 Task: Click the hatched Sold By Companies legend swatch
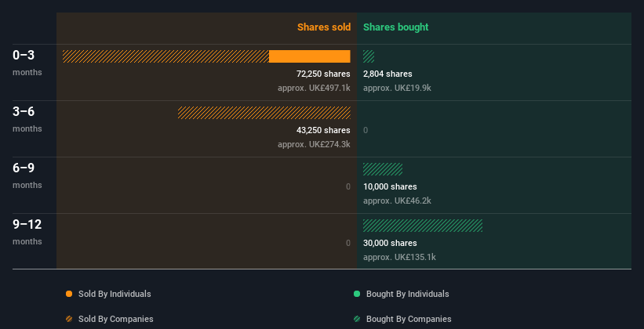coord(69,319)
